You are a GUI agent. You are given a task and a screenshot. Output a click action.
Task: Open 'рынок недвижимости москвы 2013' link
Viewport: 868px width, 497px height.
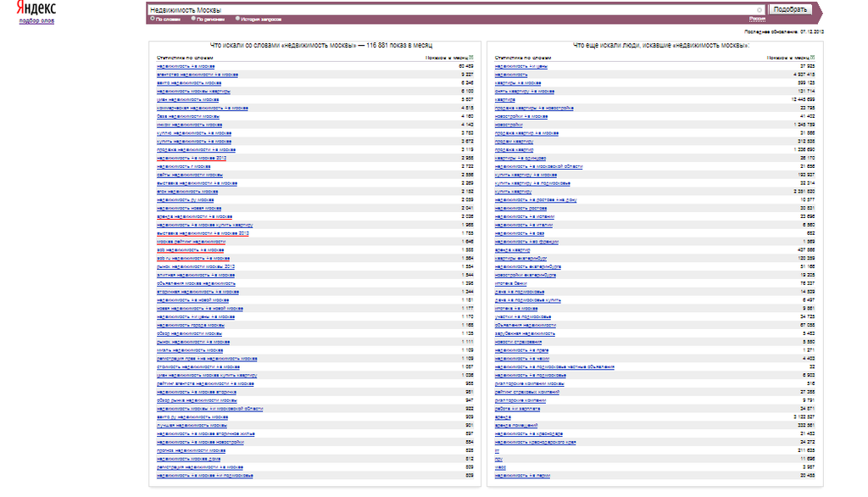(196, 266)
